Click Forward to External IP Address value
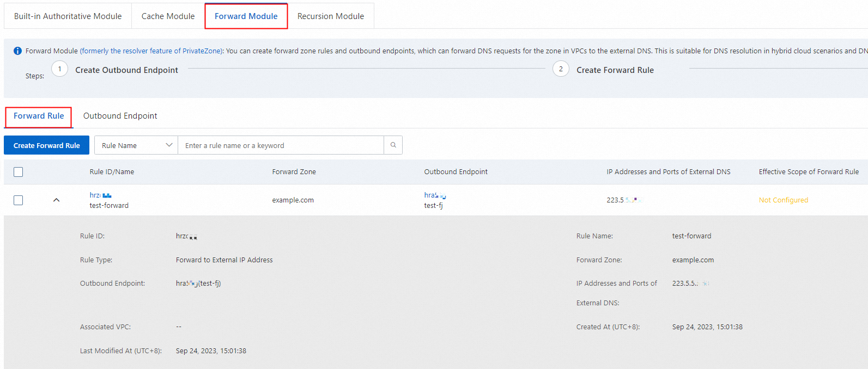Screen dimensions: 868x369 224,260
